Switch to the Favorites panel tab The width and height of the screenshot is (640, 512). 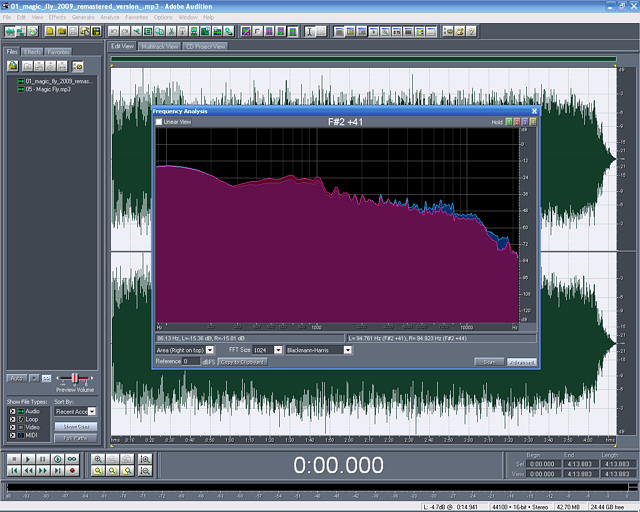click(x=58, y=52)
